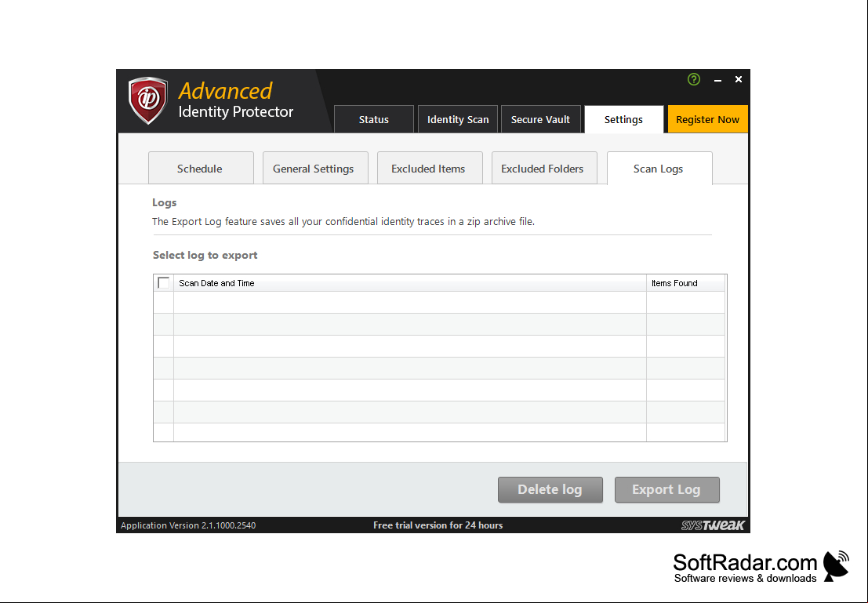The width and height of the screenshot is (868, 603).
Task: Switch to the Identity Scan tab
Action: 458,119
